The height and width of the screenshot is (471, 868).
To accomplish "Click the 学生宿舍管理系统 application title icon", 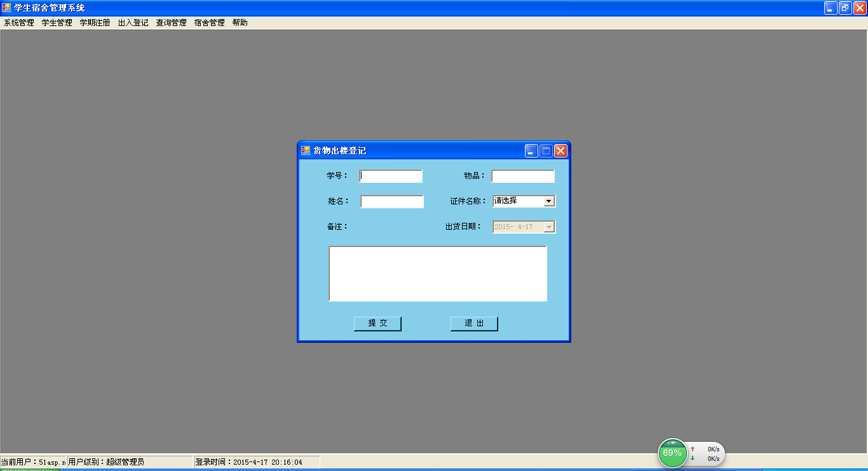I will [x=6, y=8].
